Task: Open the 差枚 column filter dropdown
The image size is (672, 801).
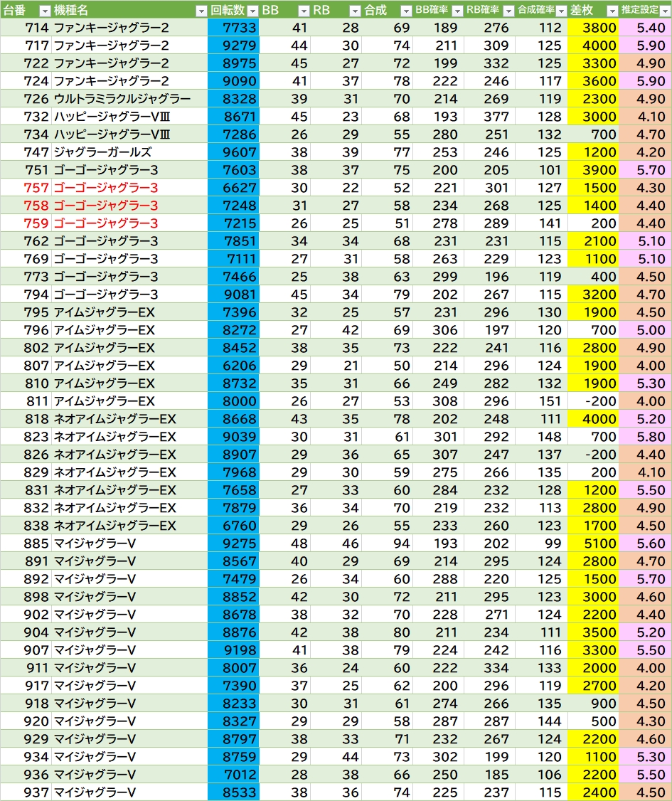Action: (612, 11)
